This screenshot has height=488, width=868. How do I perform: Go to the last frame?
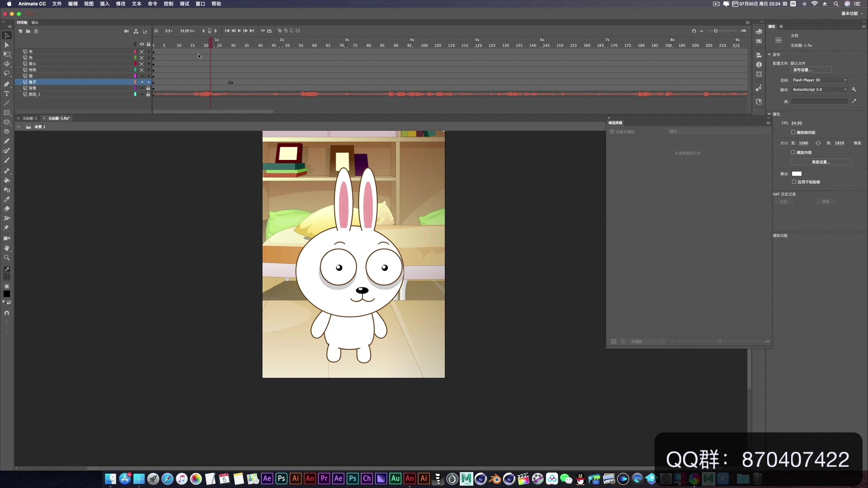tap(252, 31)
